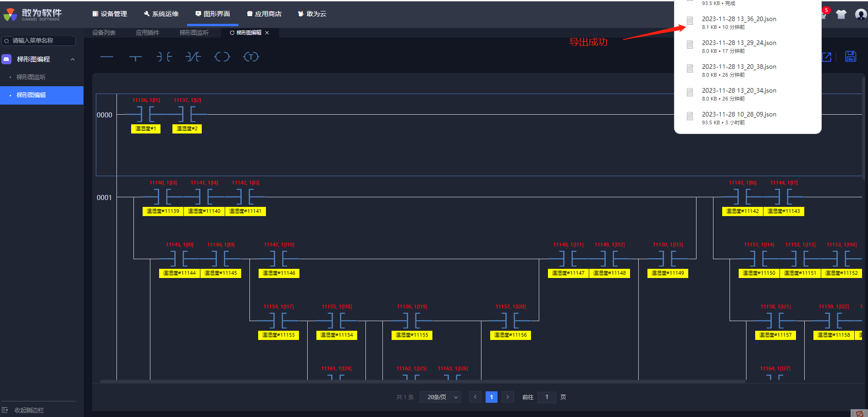Select the timer coil (T) tool
This screenshot has height=417, width=868.
coord(251,57)
